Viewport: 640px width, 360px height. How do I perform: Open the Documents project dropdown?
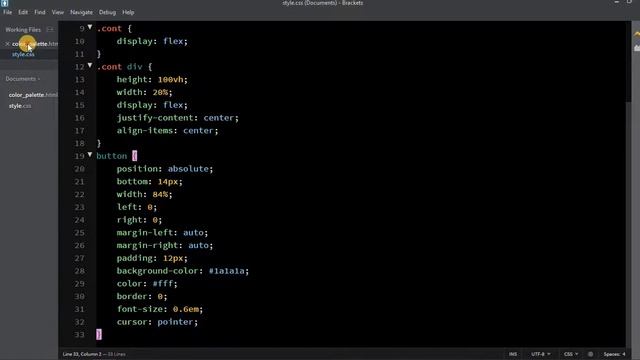[x=23, y=79]
